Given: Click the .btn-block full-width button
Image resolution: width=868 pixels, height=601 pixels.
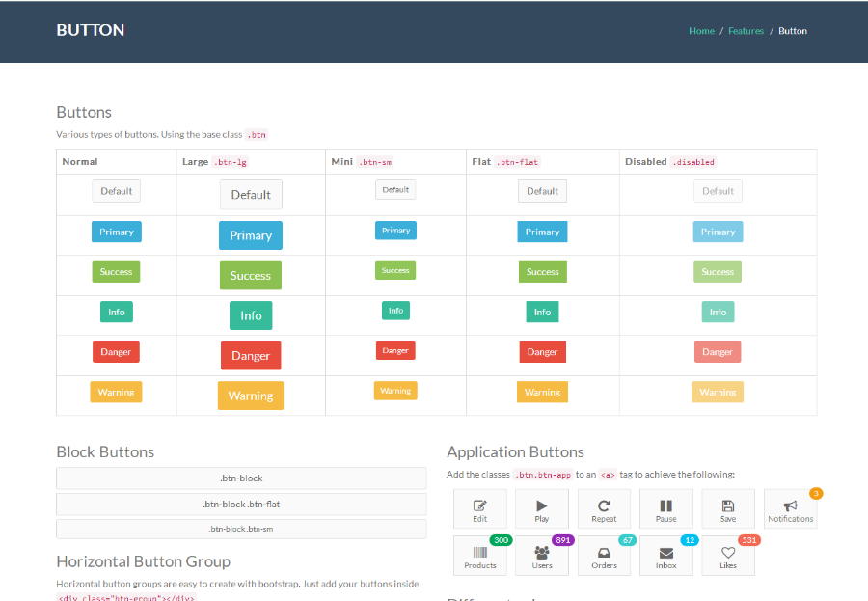Looking at the screenshot, I should (x=241, y=478).
